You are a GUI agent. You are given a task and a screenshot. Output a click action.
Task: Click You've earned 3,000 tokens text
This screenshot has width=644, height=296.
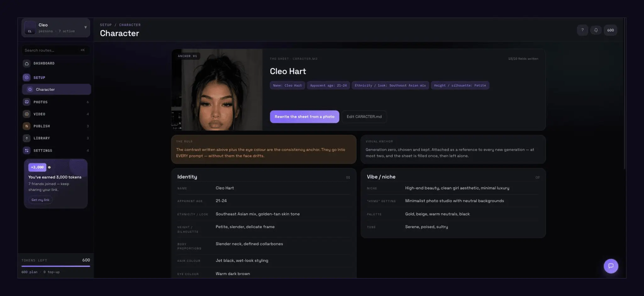click(55, 177)
